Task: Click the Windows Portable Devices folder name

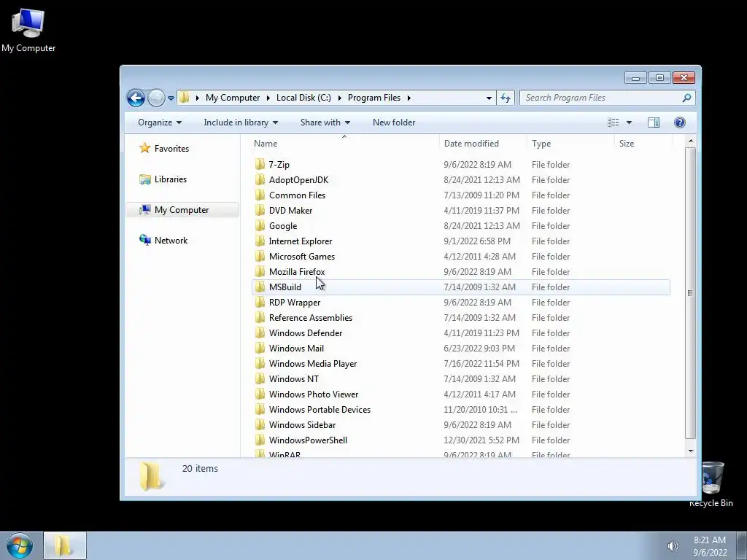Action: [x=320, y=410]
